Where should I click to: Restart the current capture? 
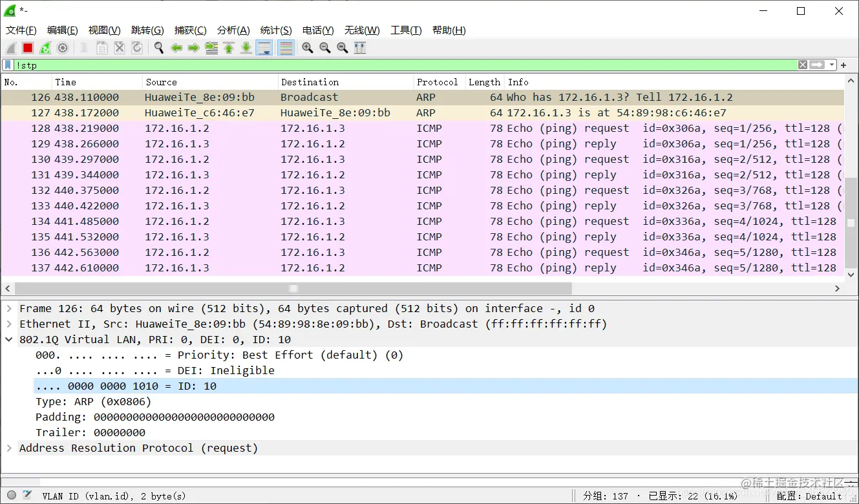(x=45, y=48)
